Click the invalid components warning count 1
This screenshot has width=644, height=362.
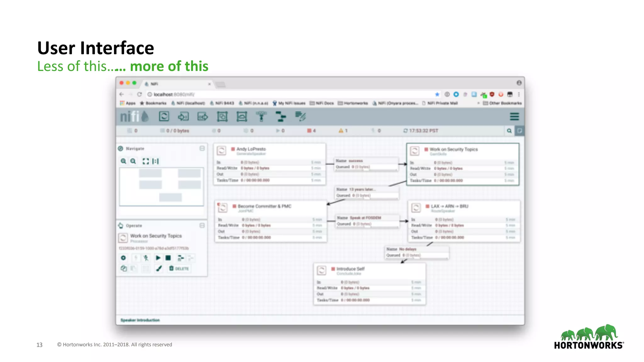tap(343, 131)
